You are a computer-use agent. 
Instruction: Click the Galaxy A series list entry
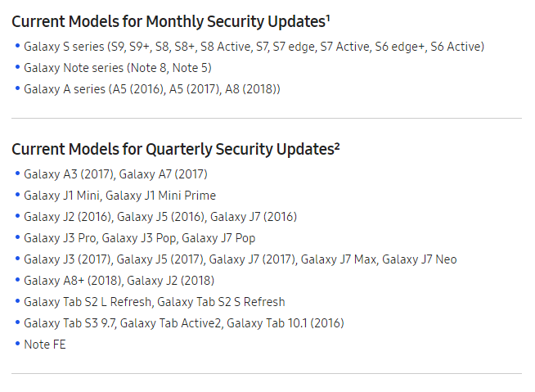151,89
